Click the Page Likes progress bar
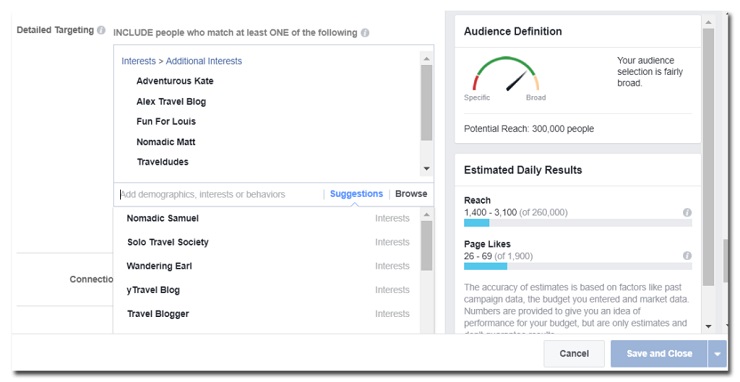 point(578,266)
